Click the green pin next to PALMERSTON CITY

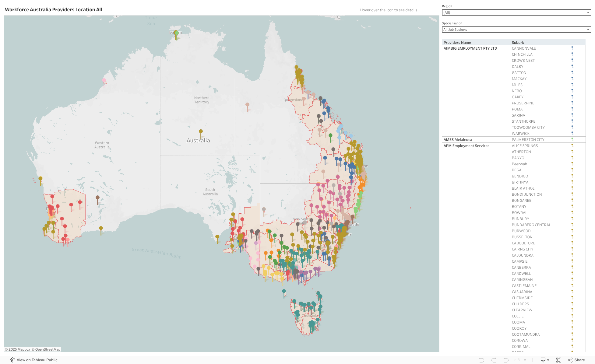572,139
